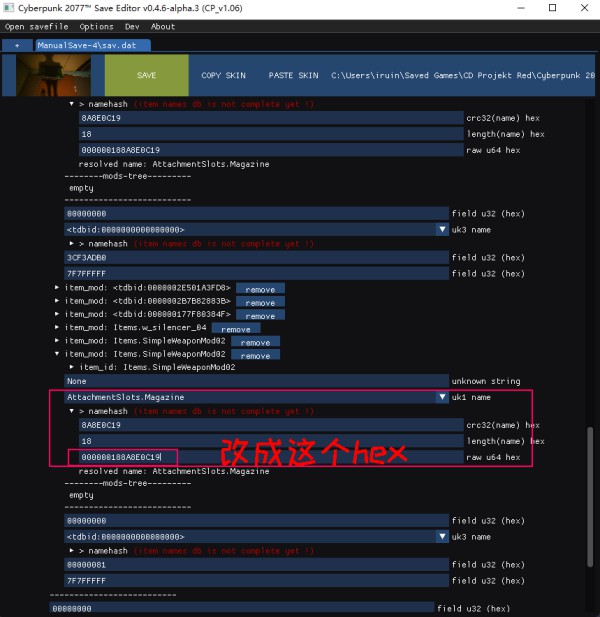Screen dimensions: 600x617
Task: Open the uk1 name dropdown arrow
Action: coord(442,397)
